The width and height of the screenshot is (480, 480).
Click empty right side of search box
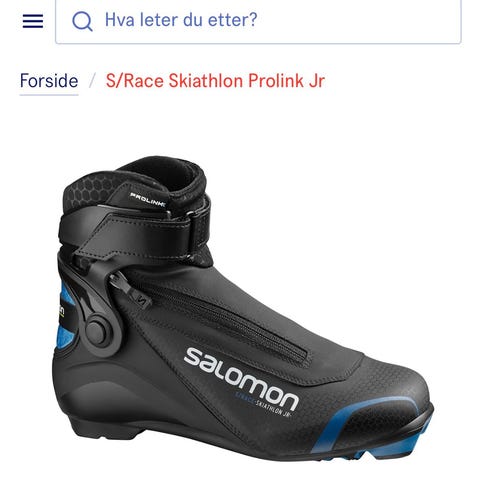[360, 21]
